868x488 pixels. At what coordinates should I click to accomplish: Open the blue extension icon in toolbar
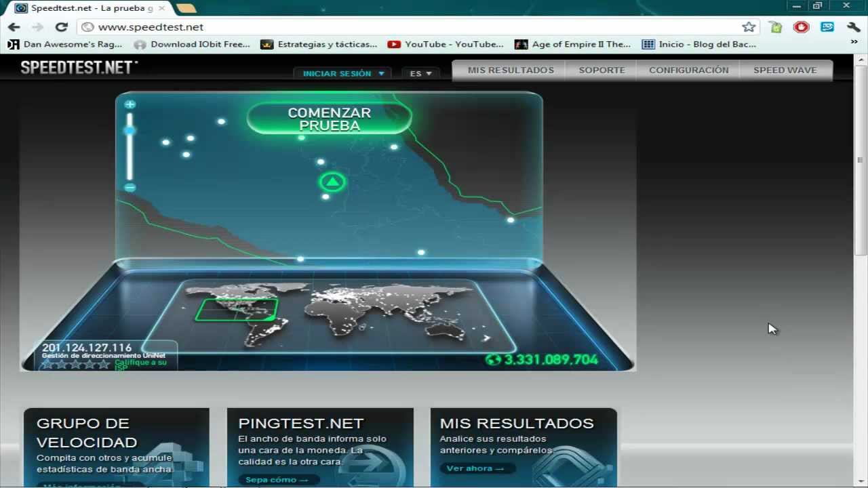tap(827, 27)
